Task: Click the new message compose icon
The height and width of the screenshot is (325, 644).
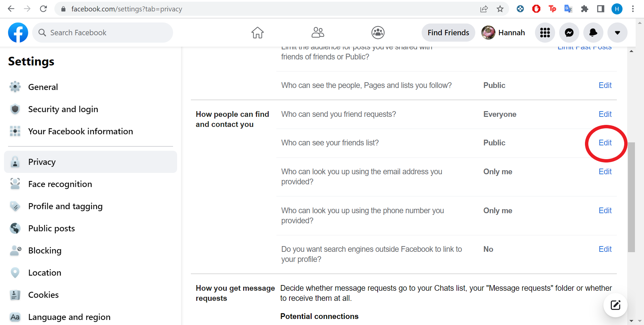Action: coord(615,305)
